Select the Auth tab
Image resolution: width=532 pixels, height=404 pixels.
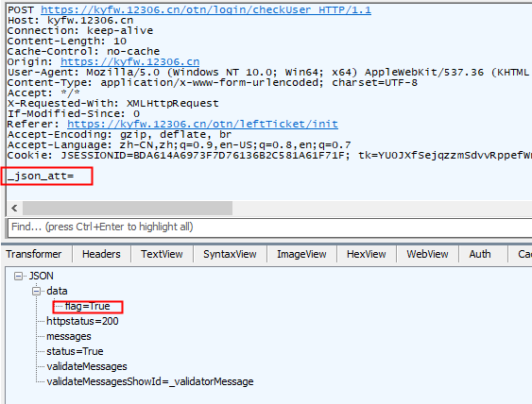[x=480, y=254]
